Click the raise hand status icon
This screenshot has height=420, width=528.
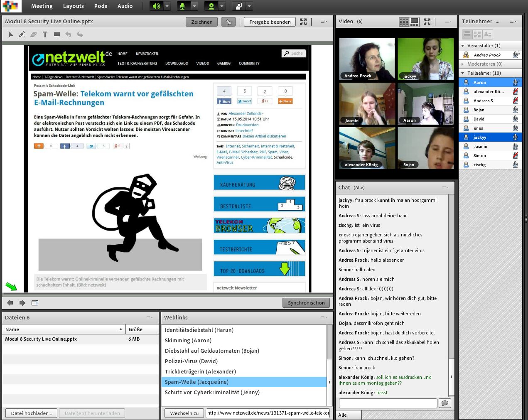pyautogui.click(x=238, y=6)
